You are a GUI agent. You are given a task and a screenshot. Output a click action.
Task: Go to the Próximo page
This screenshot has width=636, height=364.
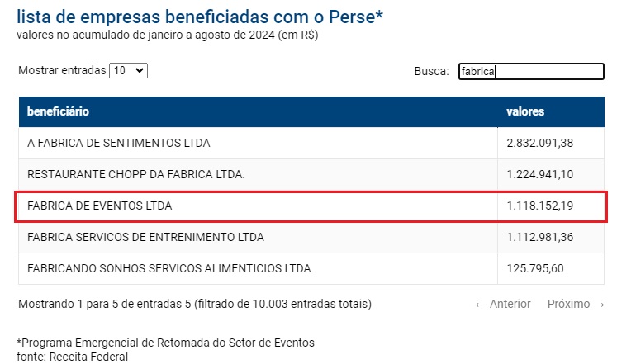coord(576,304)
